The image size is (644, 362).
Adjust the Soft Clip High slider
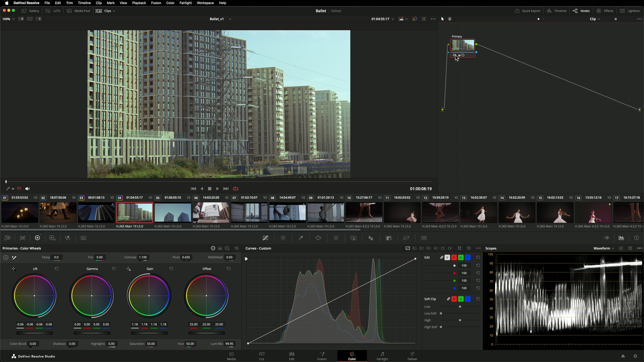(x=460, y=320)
